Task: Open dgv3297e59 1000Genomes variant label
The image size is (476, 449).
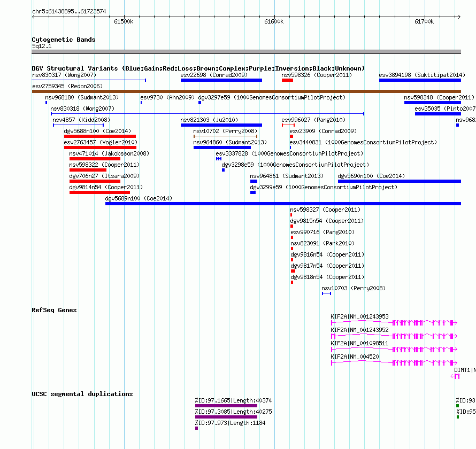Action: point(272,97)
